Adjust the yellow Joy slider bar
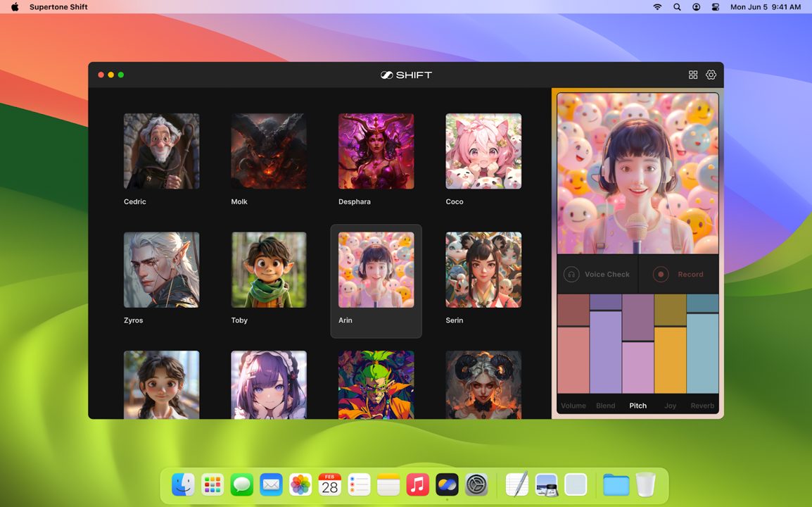Image resolution: width=812 pixels, height=507 pixels. 670,344
